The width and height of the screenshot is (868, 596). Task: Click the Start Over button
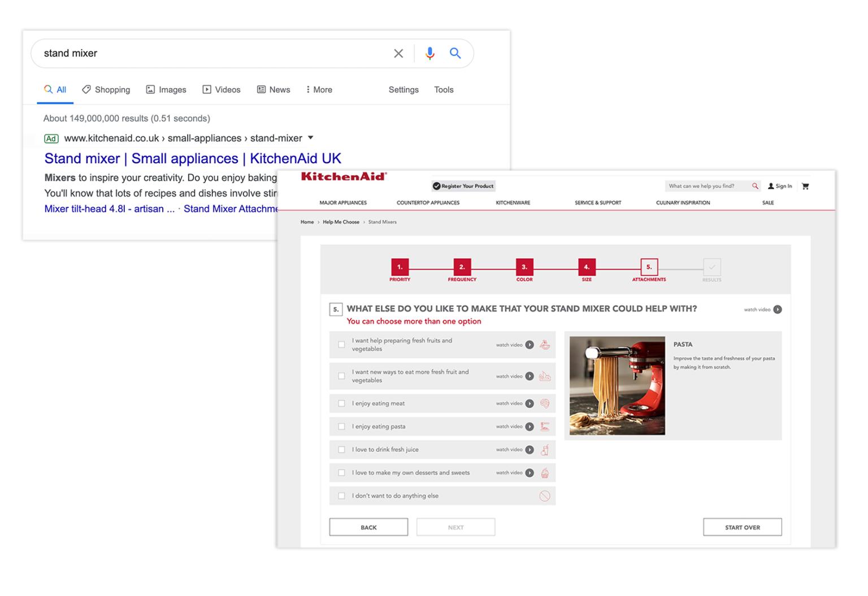click(x=742, y=527)
